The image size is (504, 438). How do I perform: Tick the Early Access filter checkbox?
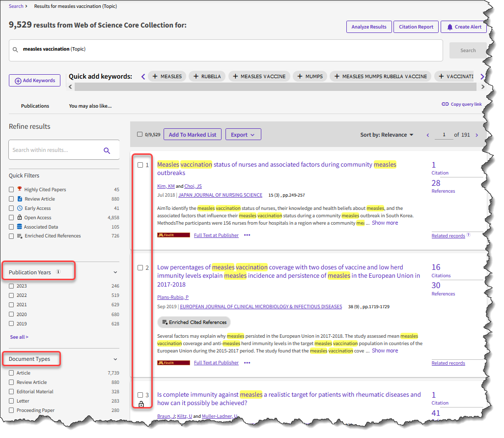click(11, 208)
